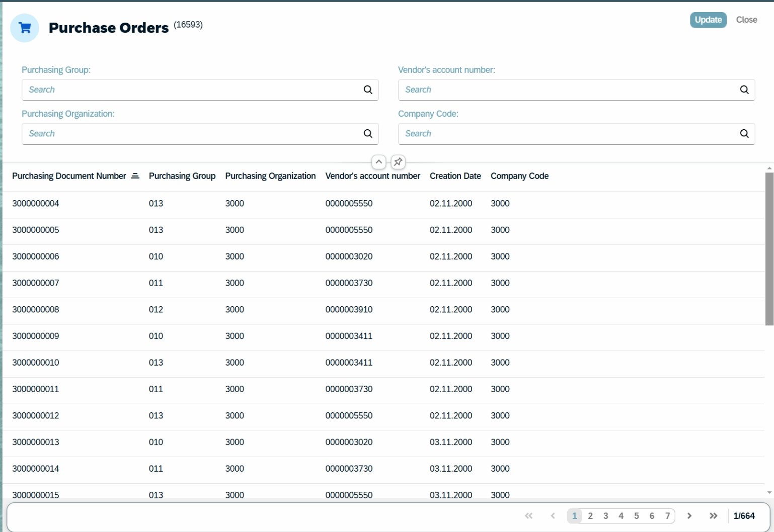Pin the filter header with the pin icon
The width and height of the screenshot is (774, 532).
click(x=398, y=162)
